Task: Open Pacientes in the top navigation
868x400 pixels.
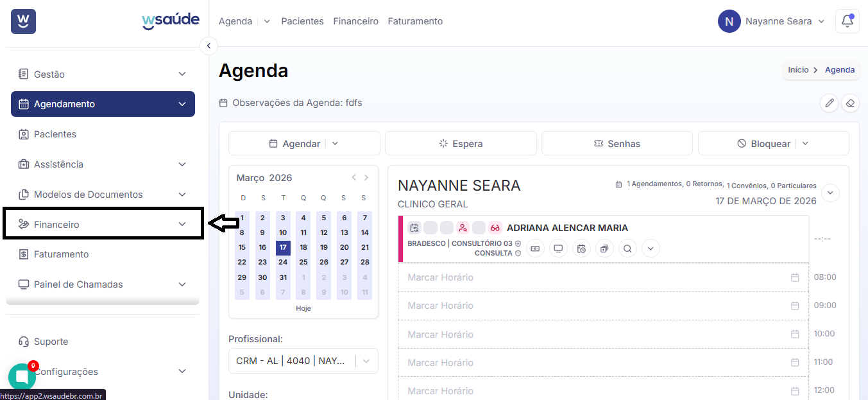Action: (x=302, y=21)
